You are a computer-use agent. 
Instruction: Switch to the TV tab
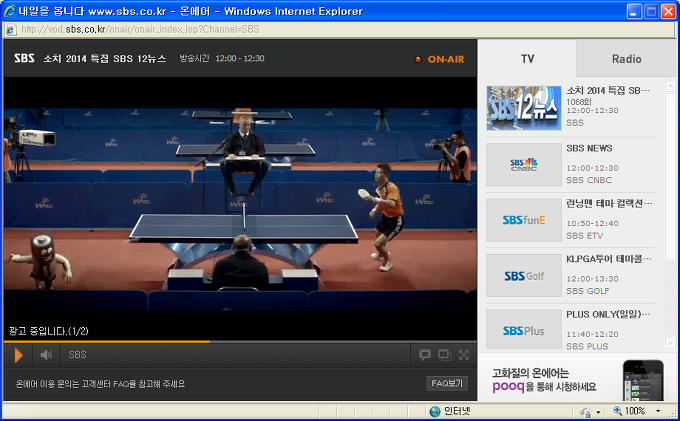coord(527,59)
